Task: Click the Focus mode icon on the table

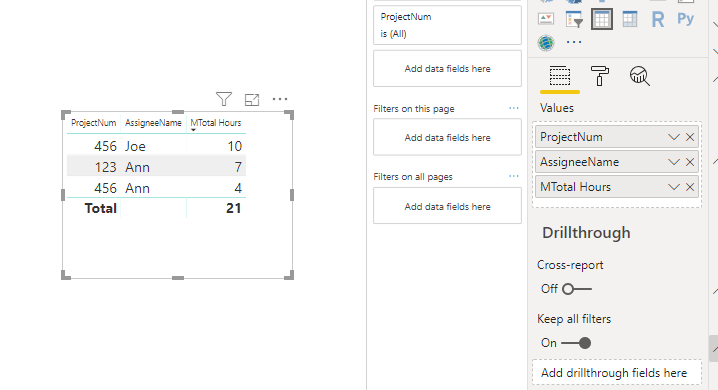Action: click(252, 99)
